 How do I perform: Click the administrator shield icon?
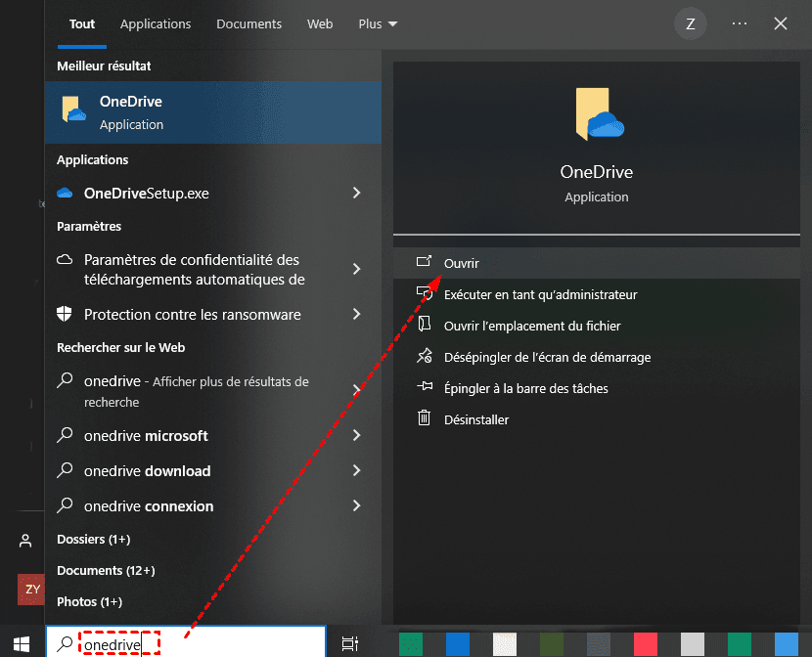425,293
